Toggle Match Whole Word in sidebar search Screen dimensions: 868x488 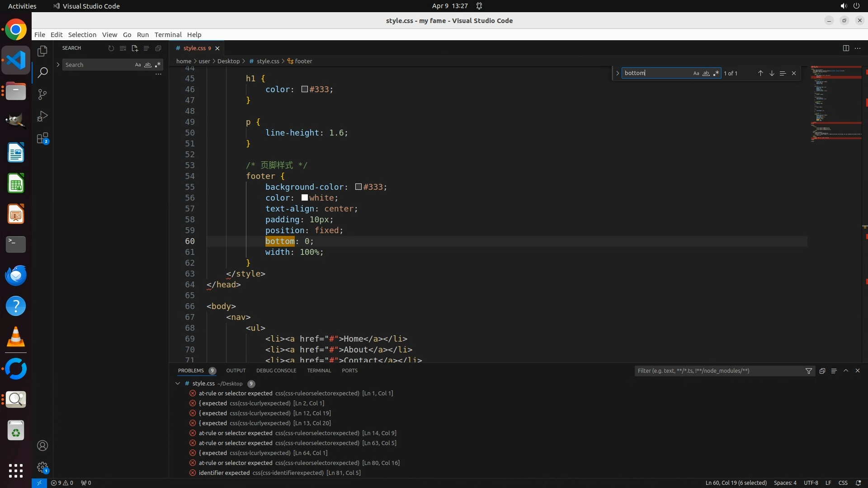coord(148,65)
